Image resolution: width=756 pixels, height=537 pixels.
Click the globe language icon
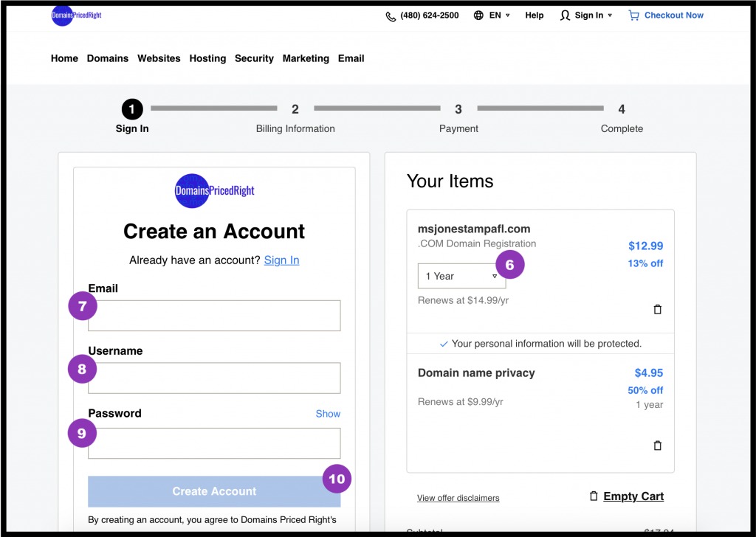(478, 15)
